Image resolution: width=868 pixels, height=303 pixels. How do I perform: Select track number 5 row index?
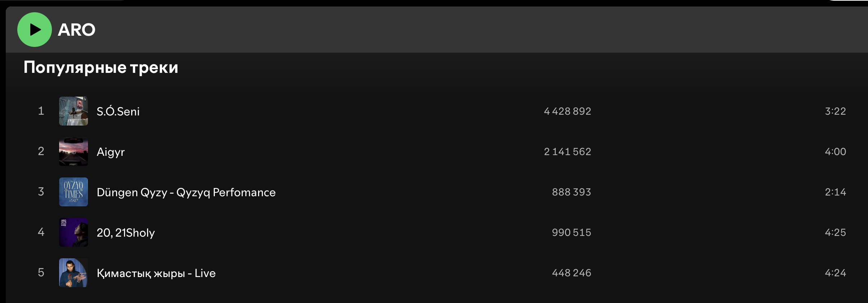pos(41,272)
